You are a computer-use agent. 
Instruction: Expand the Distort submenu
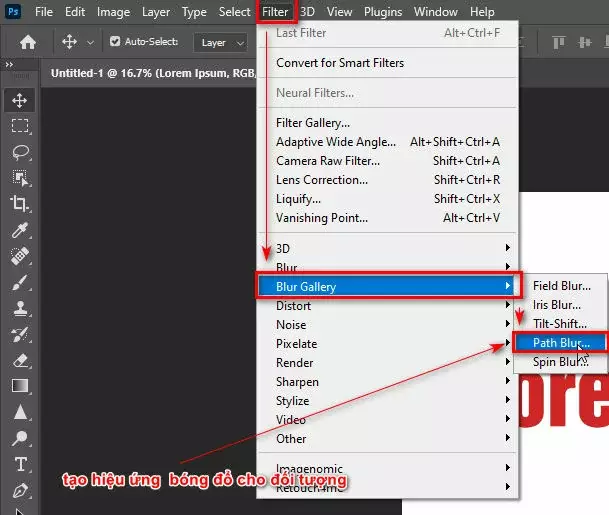[x=388, y=306]
